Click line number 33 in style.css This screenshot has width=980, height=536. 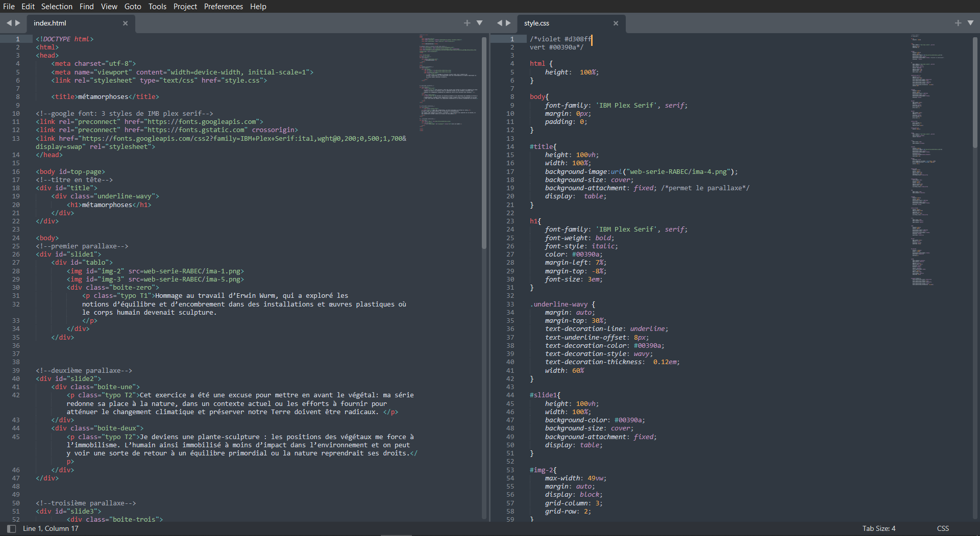tap(510, 304)
